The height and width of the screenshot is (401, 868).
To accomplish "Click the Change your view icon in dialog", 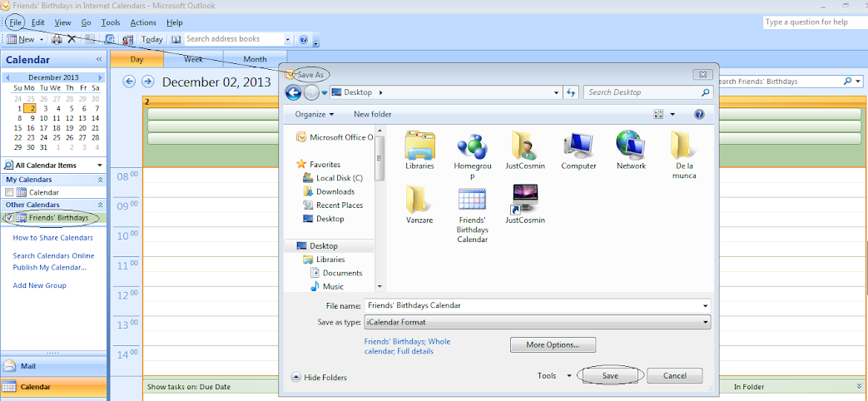I will click(658, 114).
